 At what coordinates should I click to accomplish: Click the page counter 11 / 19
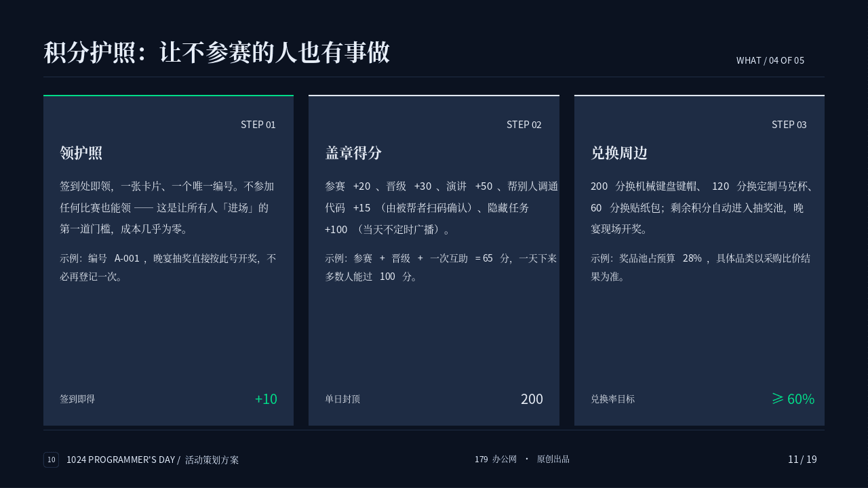[802, 460]
